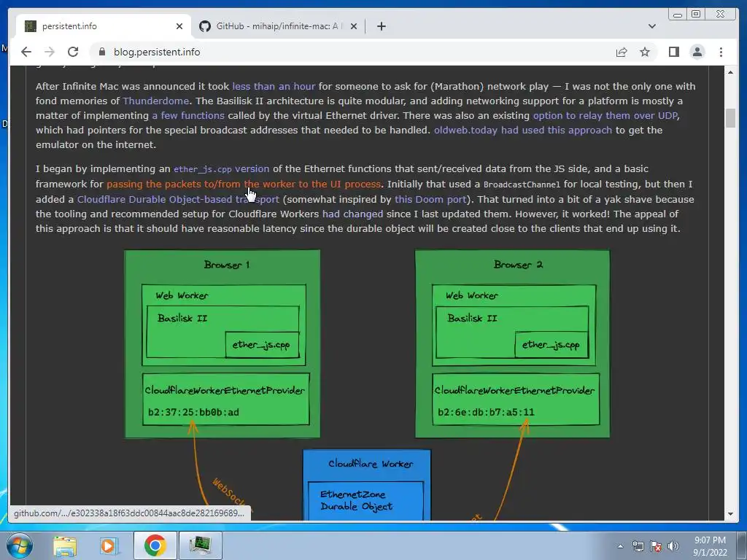Click the page scrollbar up arrow
The image size is (747, 560).
(730, 72)
